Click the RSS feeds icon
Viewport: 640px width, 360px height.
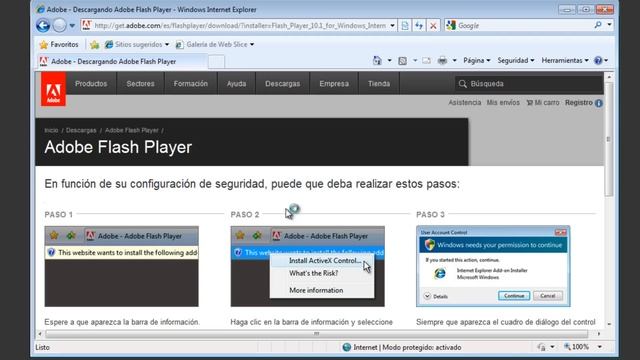[402, 61]
